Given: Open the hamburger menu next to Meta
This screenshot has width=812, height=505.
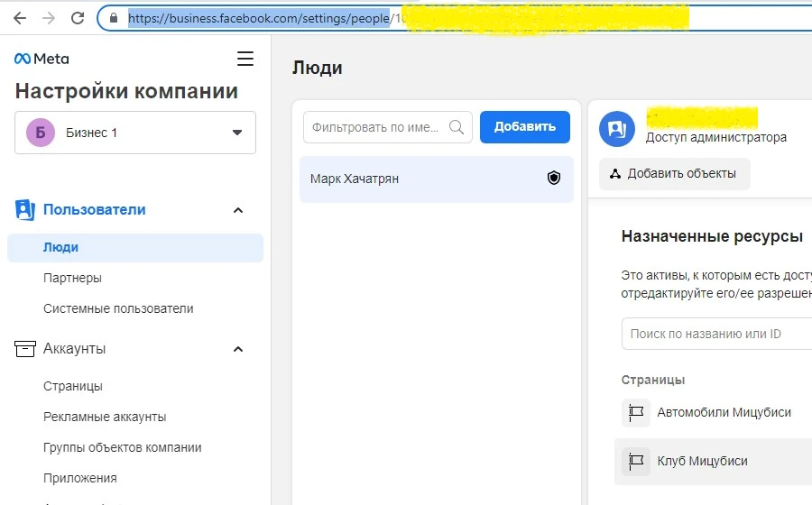Looking at the screenshot, I should pos(245,59).
